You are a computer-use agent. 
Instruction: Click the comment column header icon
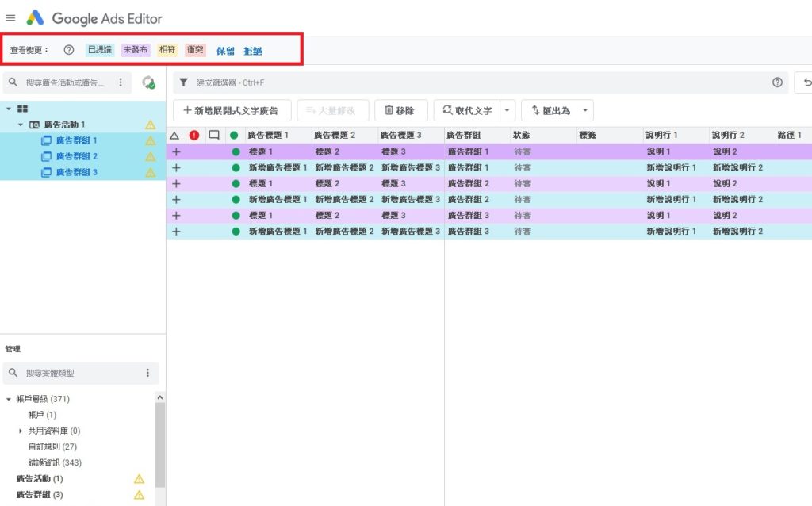click(x=214, y=136)
